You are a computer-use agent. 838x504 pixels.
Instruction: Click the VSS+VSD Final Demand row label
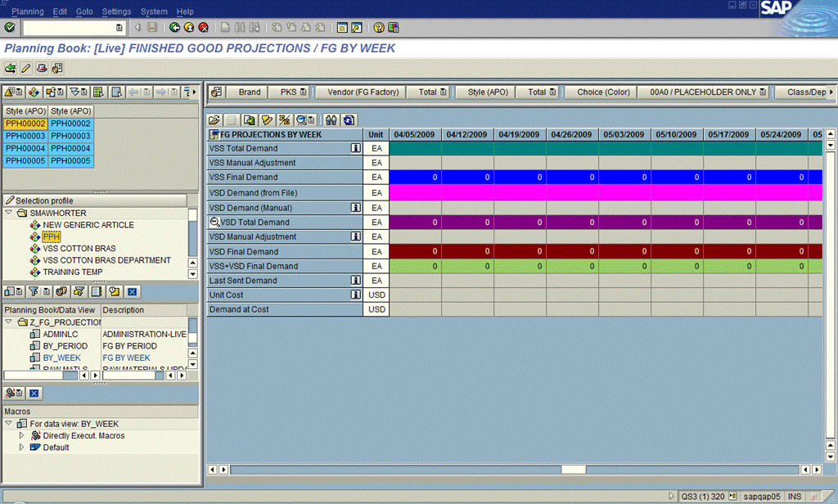tap(285, 266)
